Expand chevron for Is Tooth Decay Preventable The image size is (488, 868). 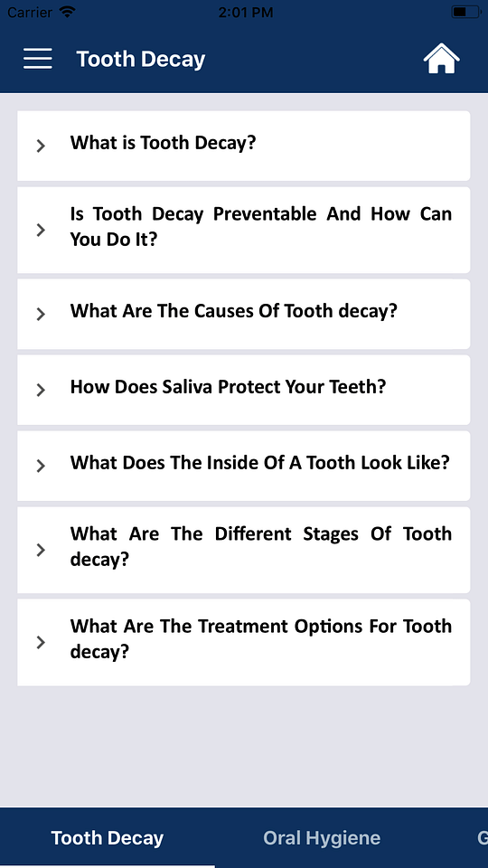tap(41, 231)
